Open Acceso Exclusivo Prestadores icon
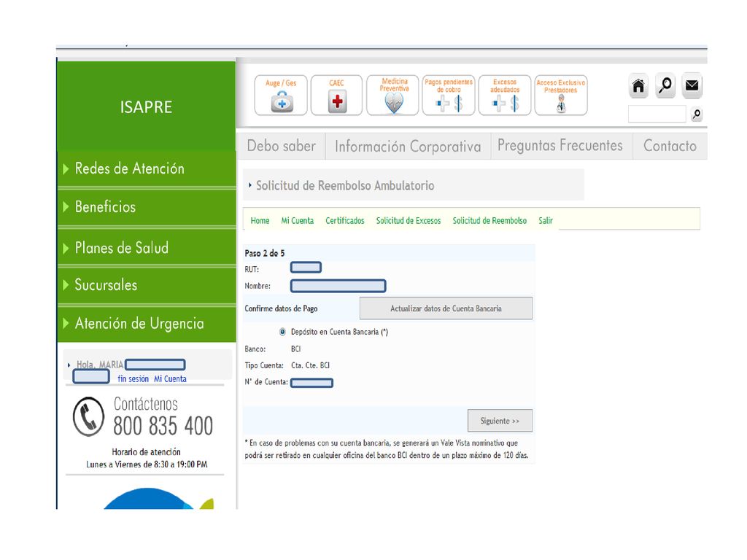Screen dimensions: 747x560 [x=561, y=96]
